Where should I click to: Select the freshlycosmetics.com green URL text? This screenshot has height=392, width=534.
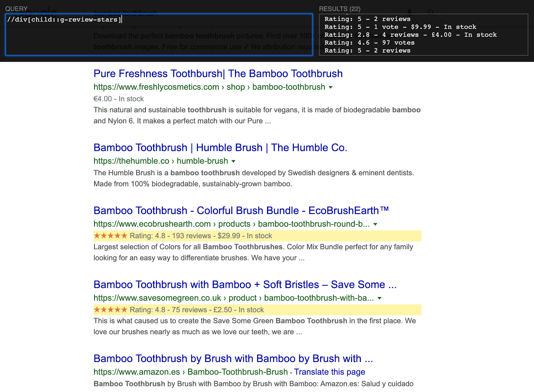click(x=209, y=87)
